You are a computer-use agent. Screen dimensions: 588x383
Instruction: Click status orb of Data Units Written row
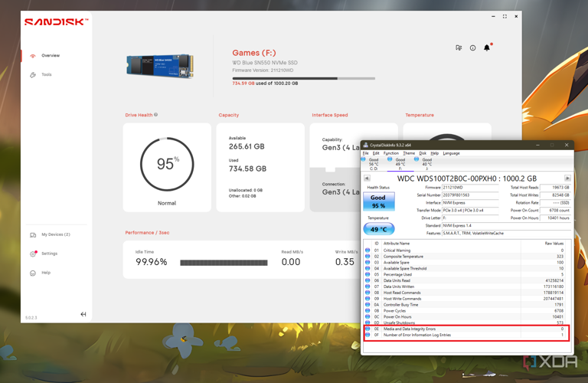[x=367, y=286]
